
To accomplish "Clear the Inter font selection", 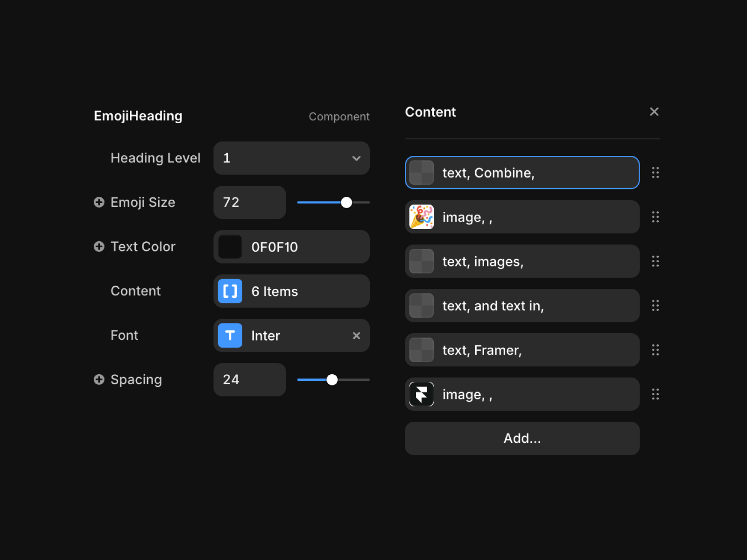I will (x=356, y=336).
